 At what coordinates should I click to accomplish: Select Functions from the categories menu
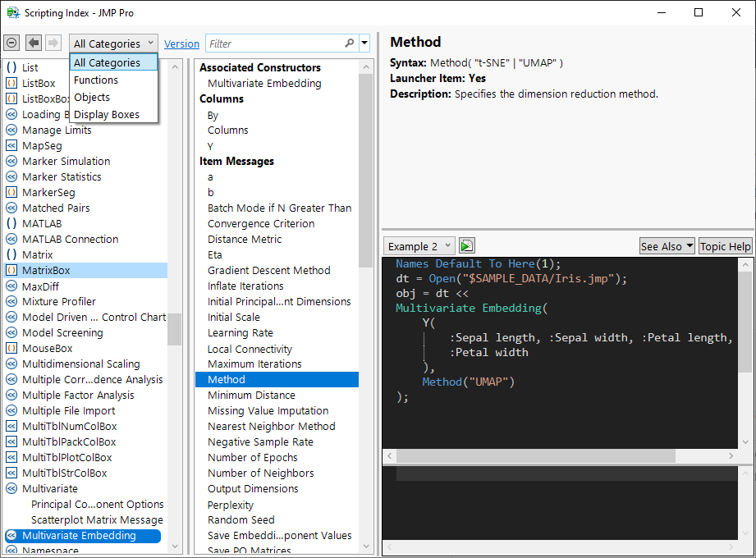point(96,78)
